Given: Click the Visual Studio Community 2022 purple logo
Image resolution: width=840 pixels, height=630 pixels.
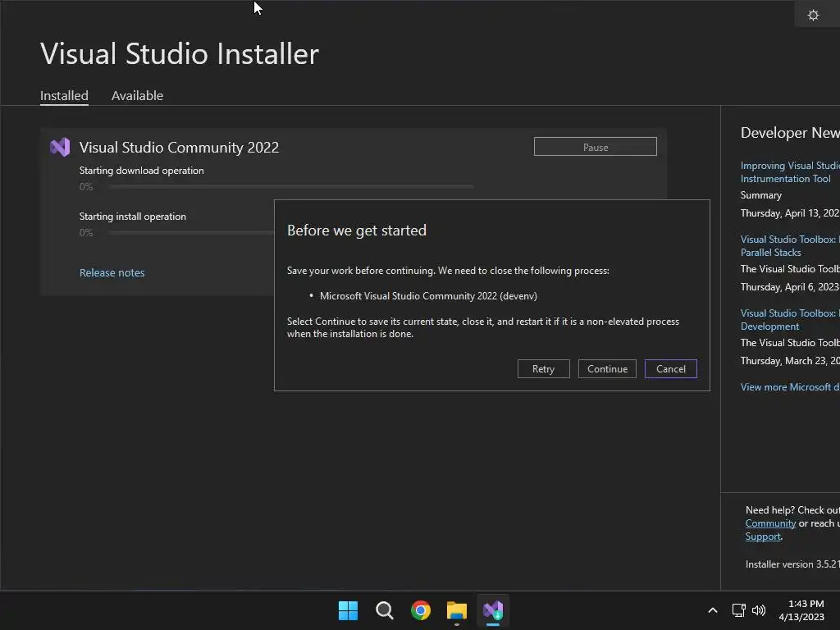Looking at the screenshot, I should [60, 147].
